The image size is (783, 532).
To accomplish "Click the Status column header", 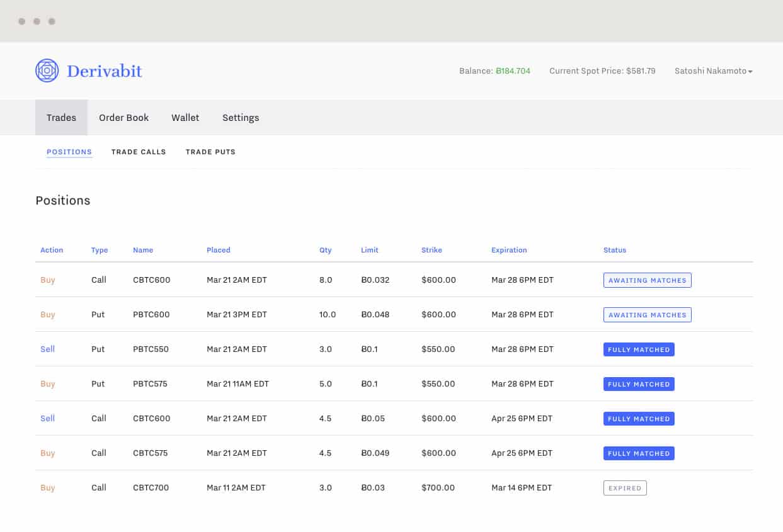I will [x=615, y=250].
